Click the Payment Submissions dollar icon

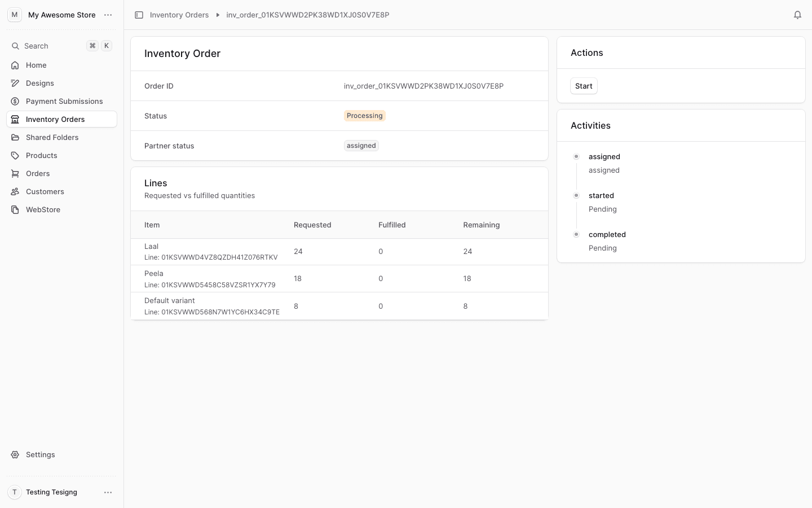pyautogui.click(x=15, y=102)
